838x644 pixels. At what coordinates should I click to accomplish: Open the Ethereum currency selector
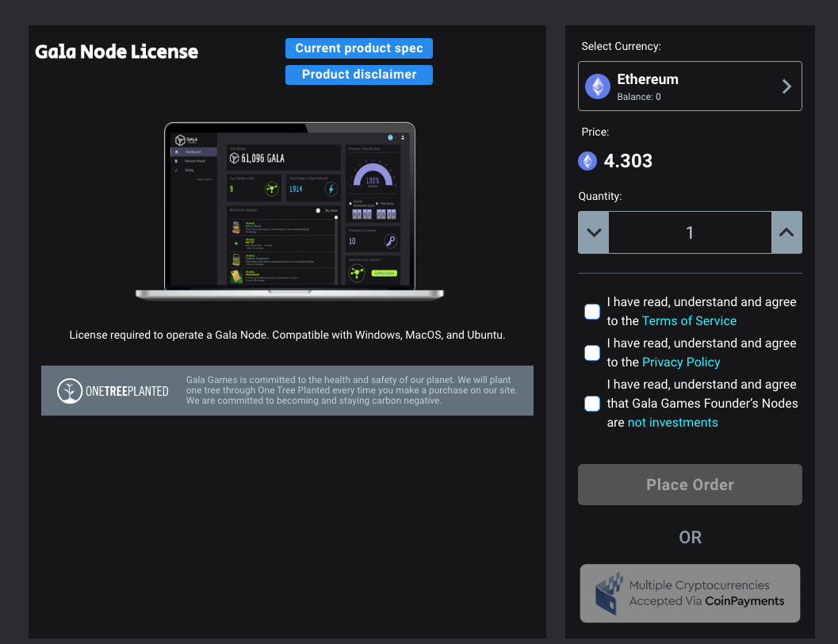coord(690,86)
